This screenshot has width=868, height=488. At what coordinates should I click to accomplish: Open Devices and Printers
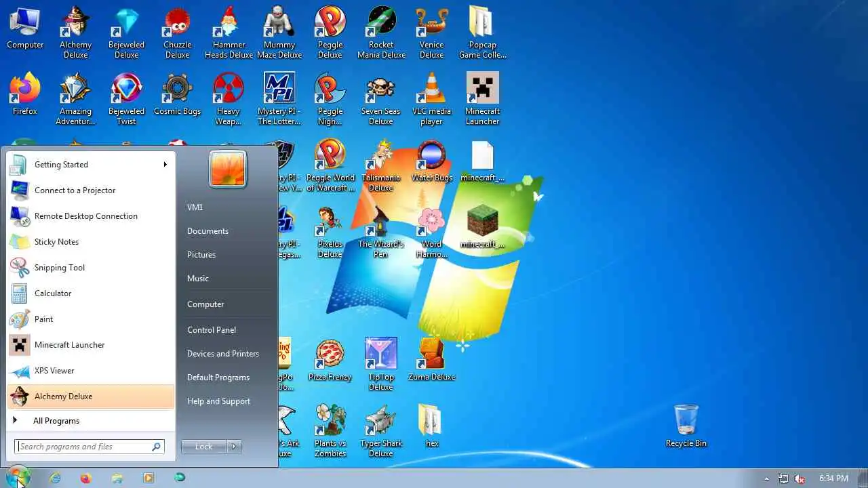[x=223, y=353]
